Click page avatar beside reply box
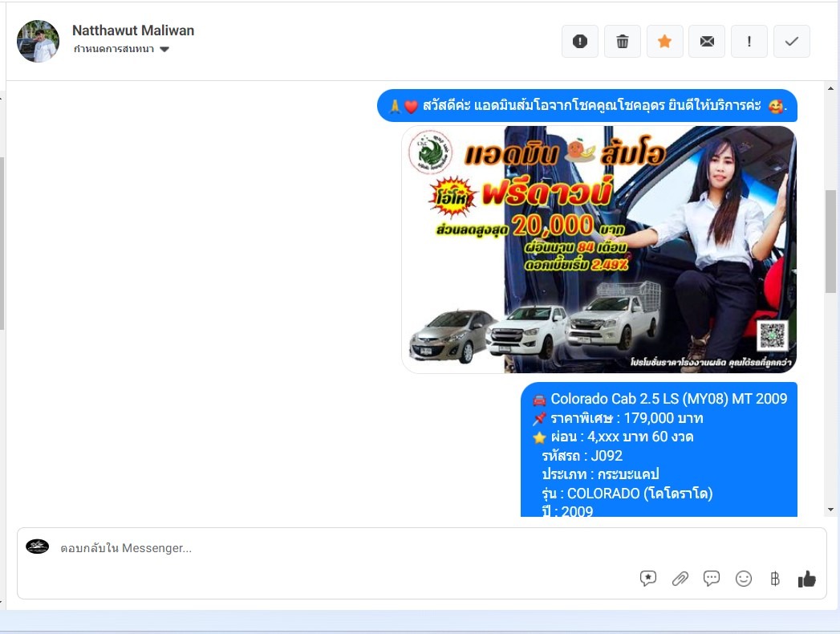Screen dimensions: 840x634 pyautogui.click(x=38, y=547)
